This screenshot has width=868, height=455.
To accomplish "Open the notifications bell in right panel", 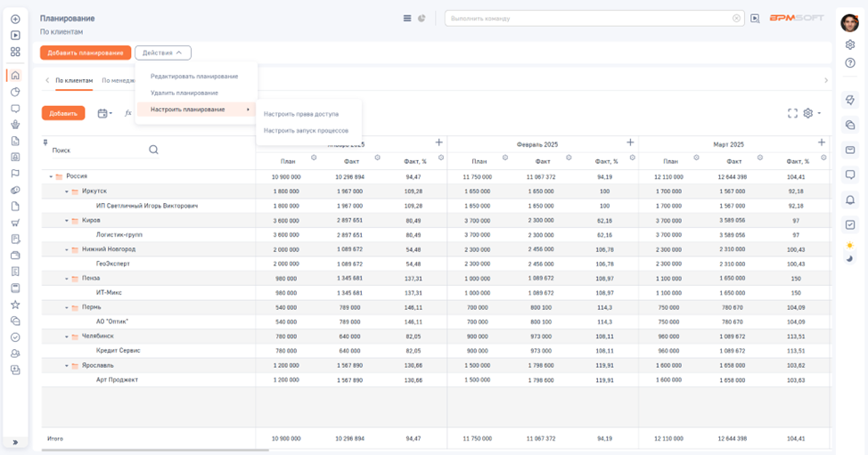I will point(850,199).
